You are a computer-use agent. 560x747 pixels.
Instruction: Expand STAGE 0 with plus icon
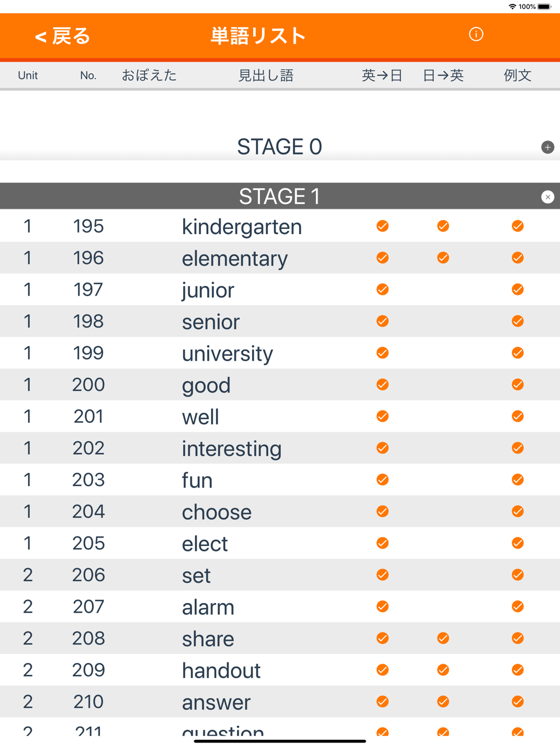[x=548, y=147]
